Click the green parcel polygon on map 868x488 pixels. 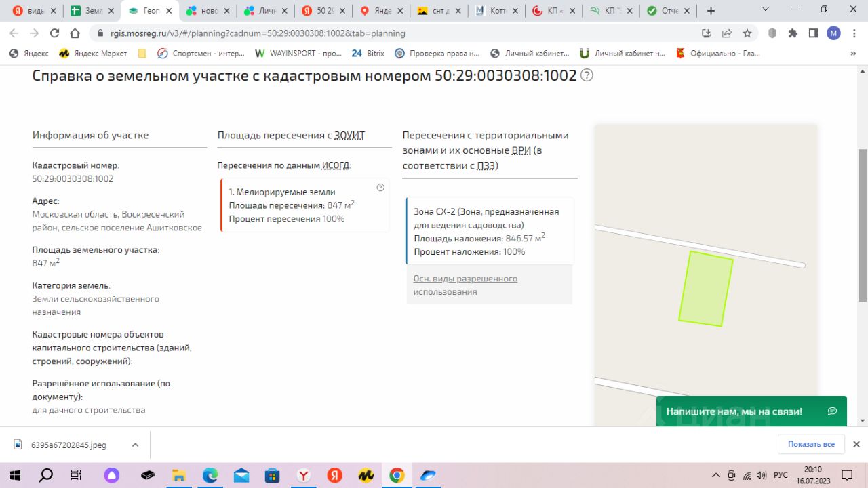(x=706, y=289)
